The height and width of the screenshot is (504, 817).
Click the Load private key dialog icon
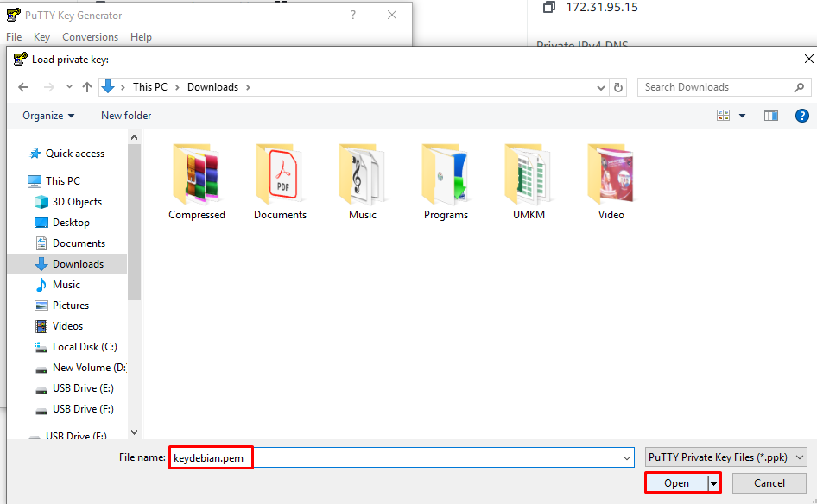(20, 59)
